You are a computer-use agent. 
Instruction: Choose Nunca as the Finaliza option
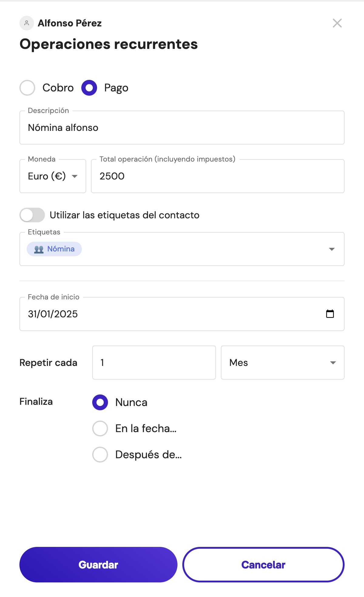pyautogui.click(x=100, y=402)
